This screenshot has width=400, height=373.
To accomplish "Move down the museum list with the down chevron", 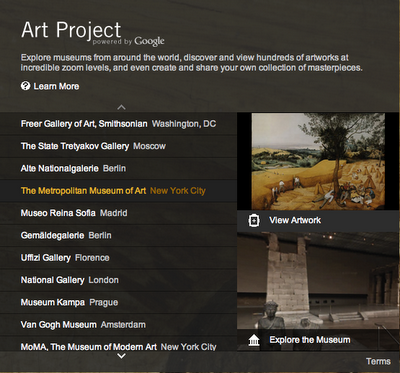I will pos(122,356).
